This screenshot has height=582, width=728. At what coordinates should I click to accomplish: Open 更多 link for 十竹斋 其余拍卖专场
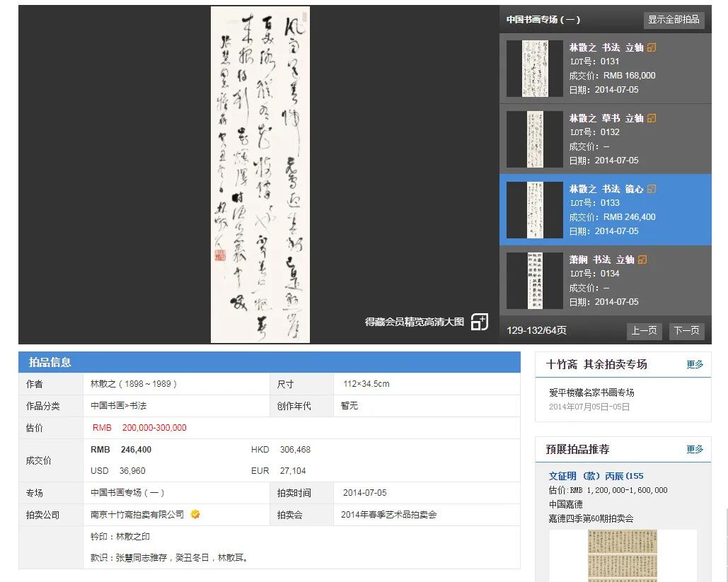point(695,365)
